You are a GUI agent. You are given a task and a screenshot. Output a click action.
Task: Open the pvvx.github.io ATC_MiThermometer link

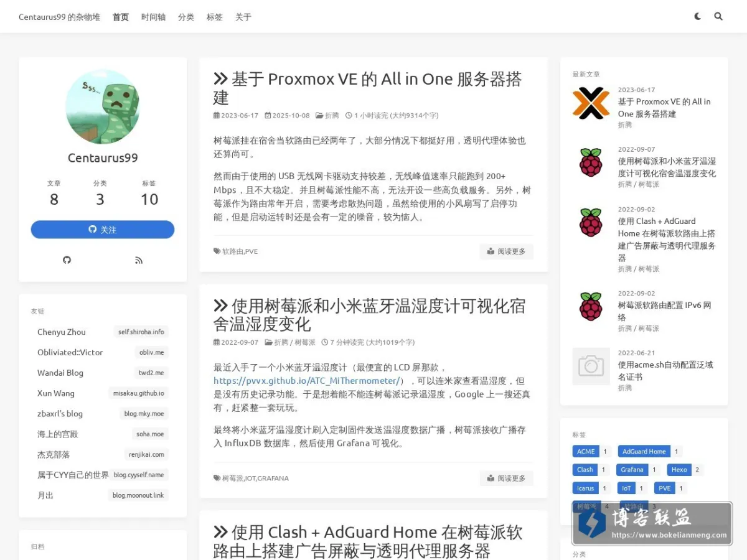click(307, 381)
